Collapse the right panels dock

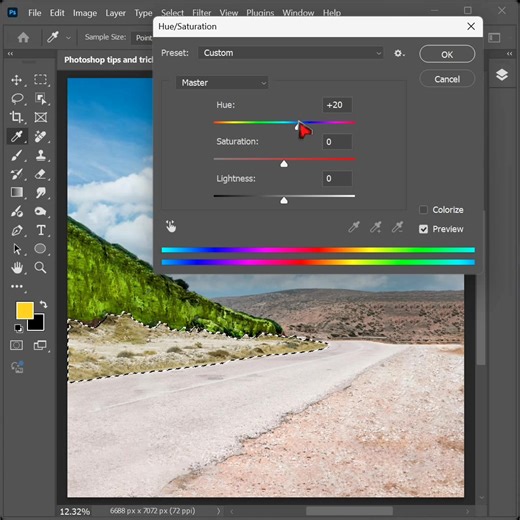coord(509,54)
